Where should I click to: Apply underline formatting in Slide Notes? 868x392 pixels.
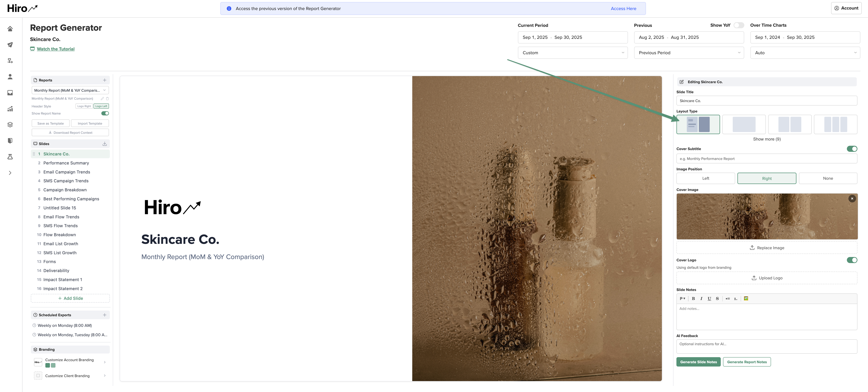point(709,299)
